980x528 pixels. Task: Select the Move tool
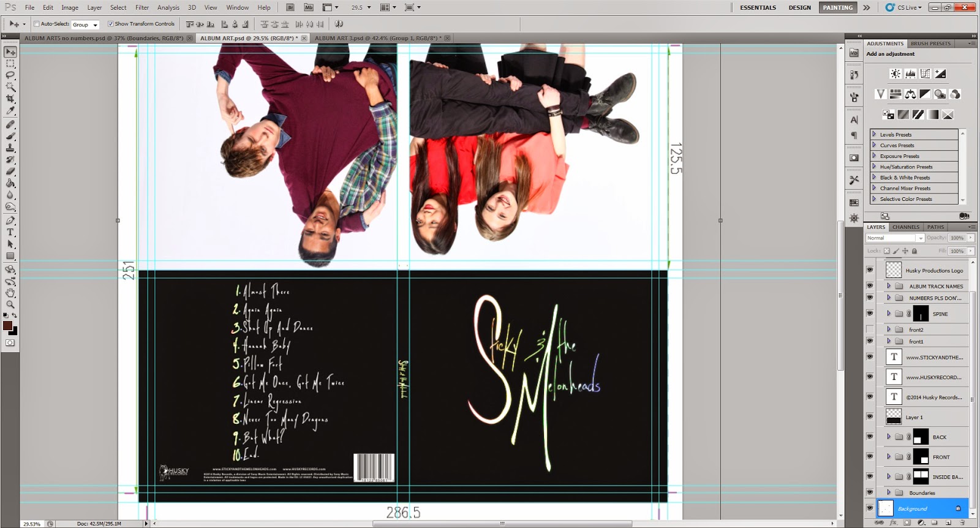coord(10,52)
